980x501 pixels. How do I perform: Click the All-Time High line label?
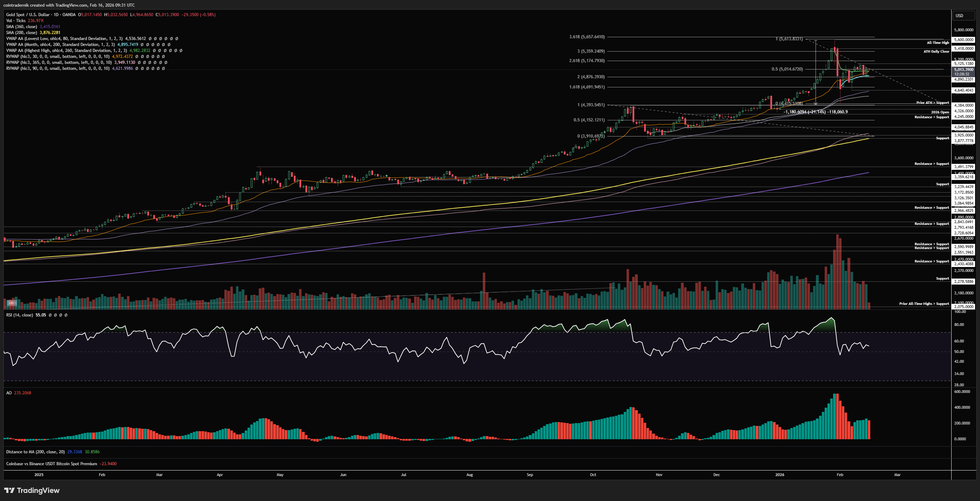[x=938, y=43]
